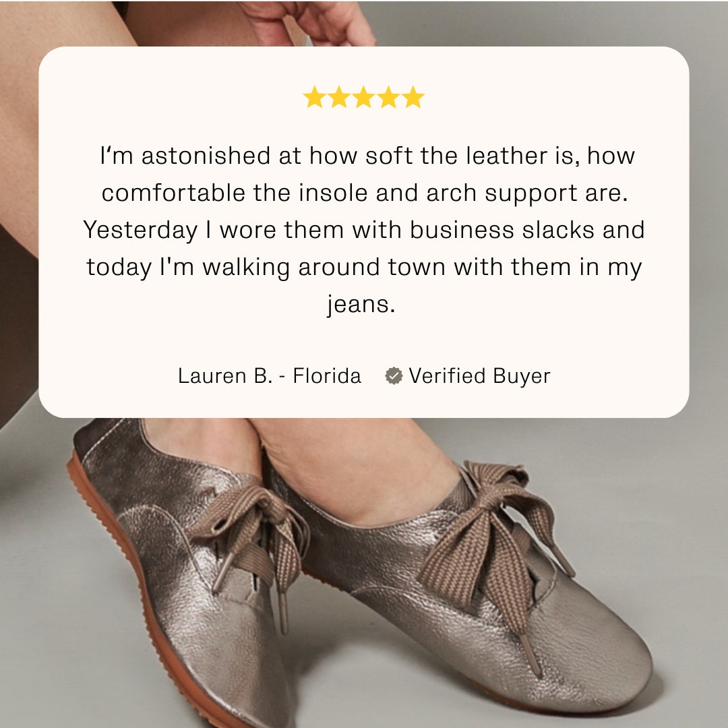Screen dimensions: 728x728
Task: Click the verified checkmark badge icon
Action: (x=394, y=375)
